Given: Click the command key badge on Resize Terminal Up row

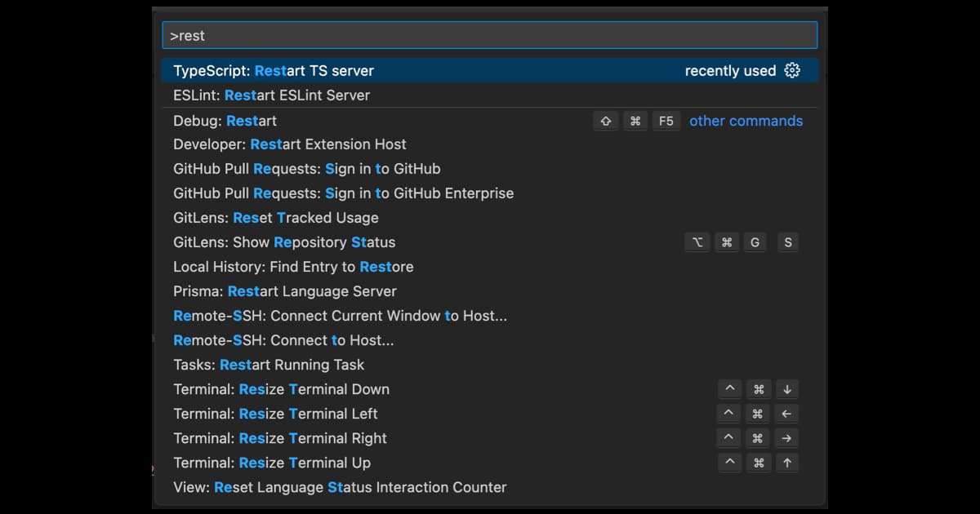Looking at the screenshot, I should pos(759,463).
